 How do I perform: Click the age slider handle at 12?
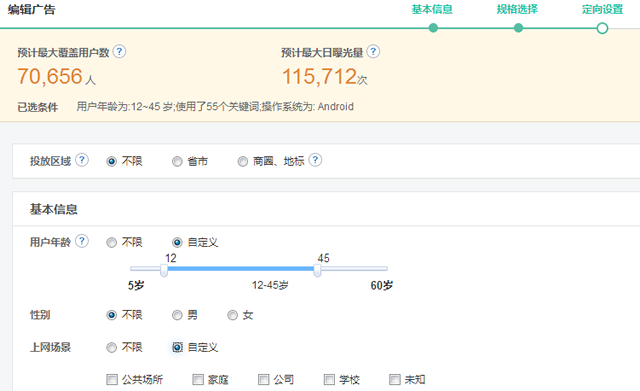coord(164,270)
